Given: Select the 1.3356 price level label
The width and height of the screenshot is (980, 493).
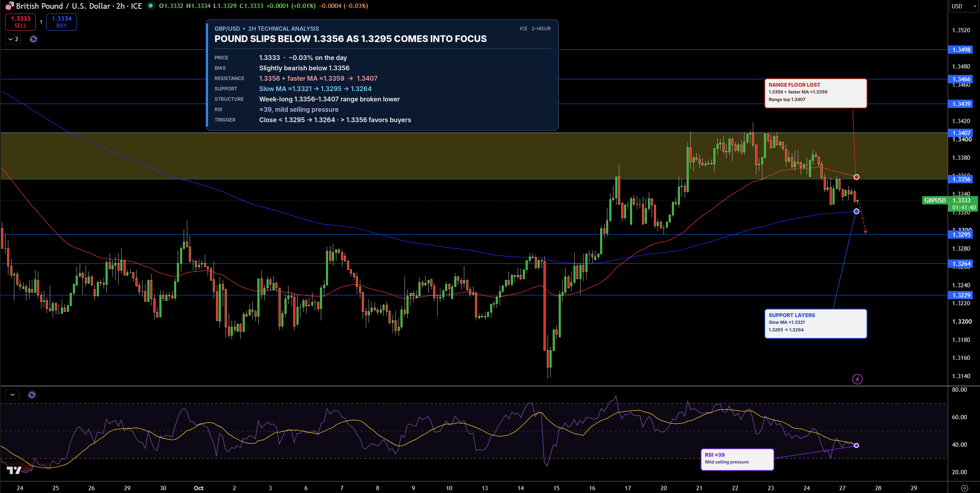Looking at the screenshot, I should point(961,179).
